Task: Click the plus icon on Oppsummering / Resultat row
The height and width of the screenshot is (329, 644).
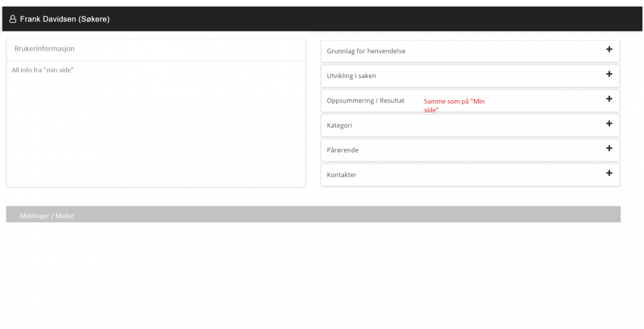Action: coord(609,99)
